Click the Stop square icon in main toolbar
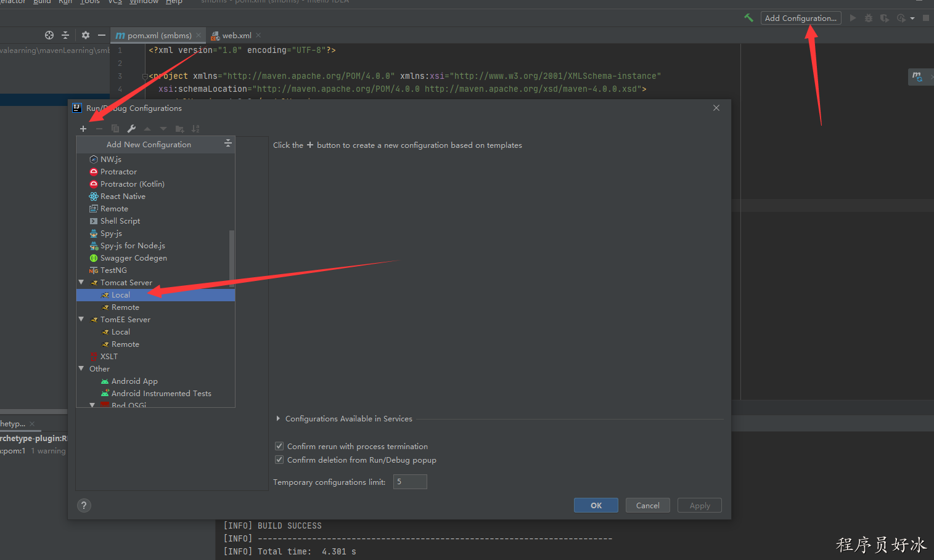This screenshot has width=934, height=560. pyautogui.click(x=926, y=18)
